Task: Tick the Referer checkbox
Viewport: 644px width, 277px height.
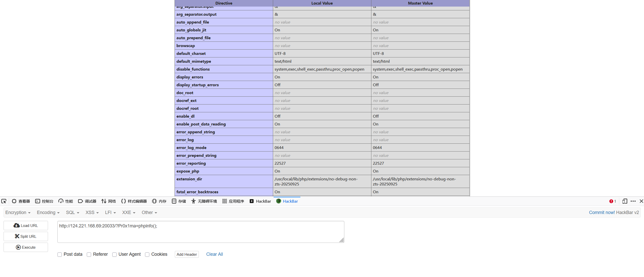Action: [89, 254]
